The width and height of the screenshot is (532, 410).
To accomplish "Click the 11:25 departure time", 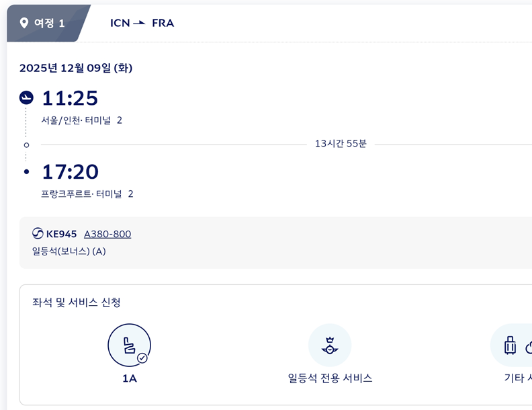I will (x=70, y=98).
